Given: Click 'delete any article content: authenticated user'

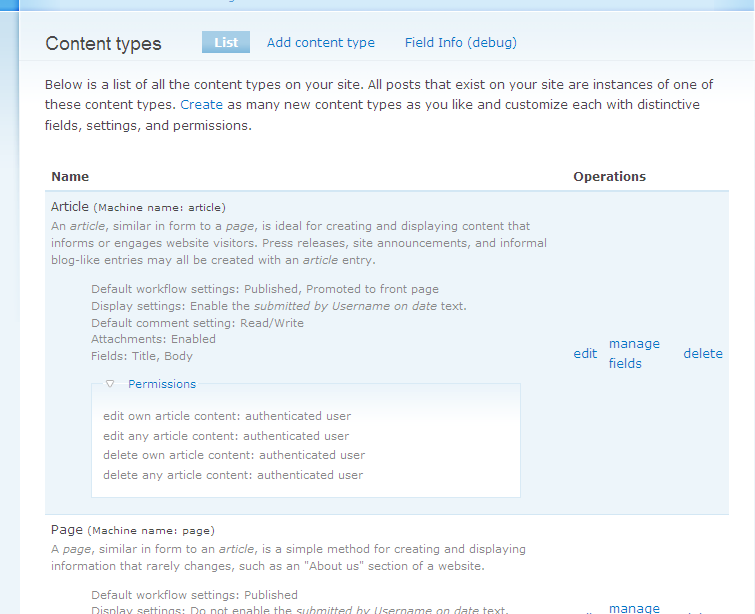Looking at the screenshot, I should pos(233,475).
